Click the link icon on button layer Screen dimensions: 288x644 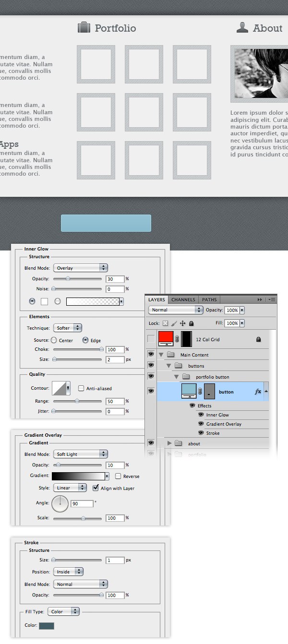click(200, 392)
